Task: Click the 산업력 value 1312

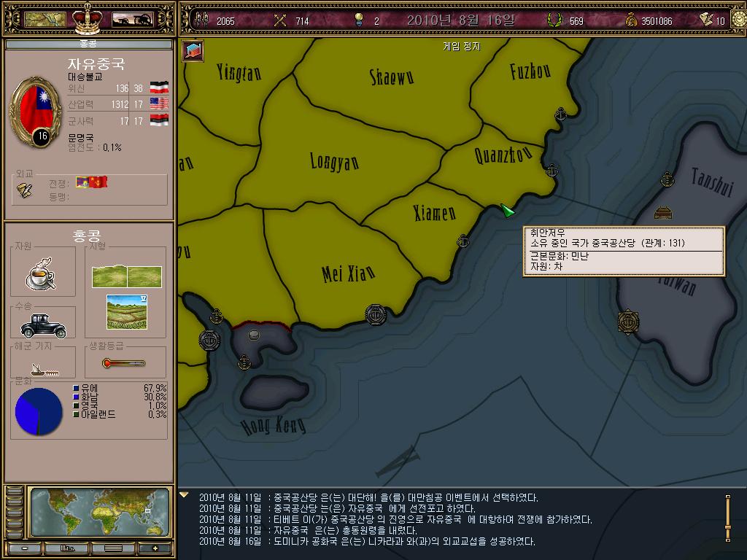Action: [120, 104]
